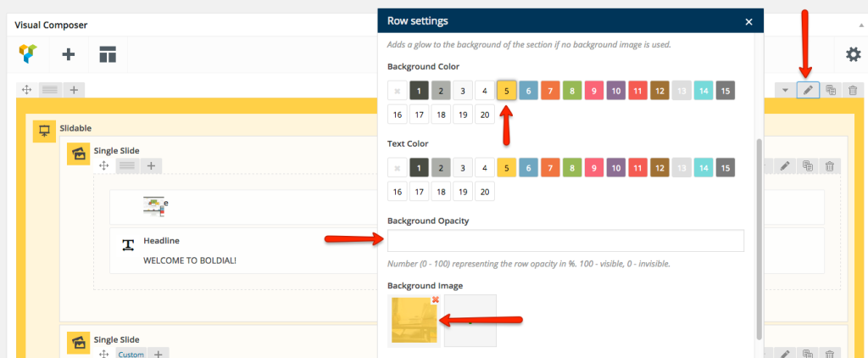Add column in first Single Slide row
868x358 pixels.
(151, 165)
